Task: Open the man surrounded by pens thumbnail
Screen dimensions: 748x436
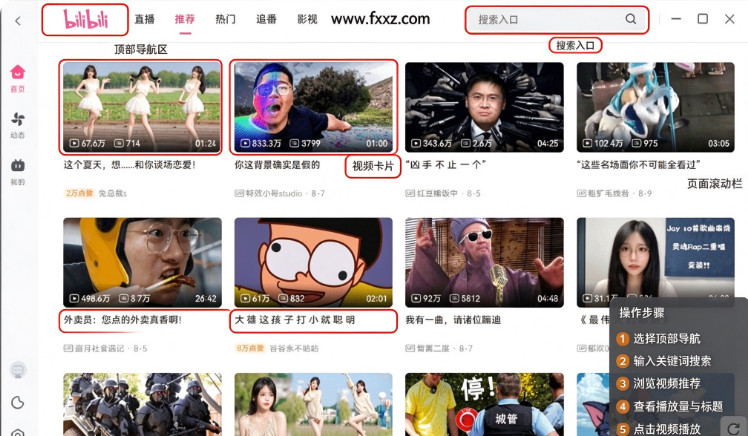Action: [x=484, y=107]
